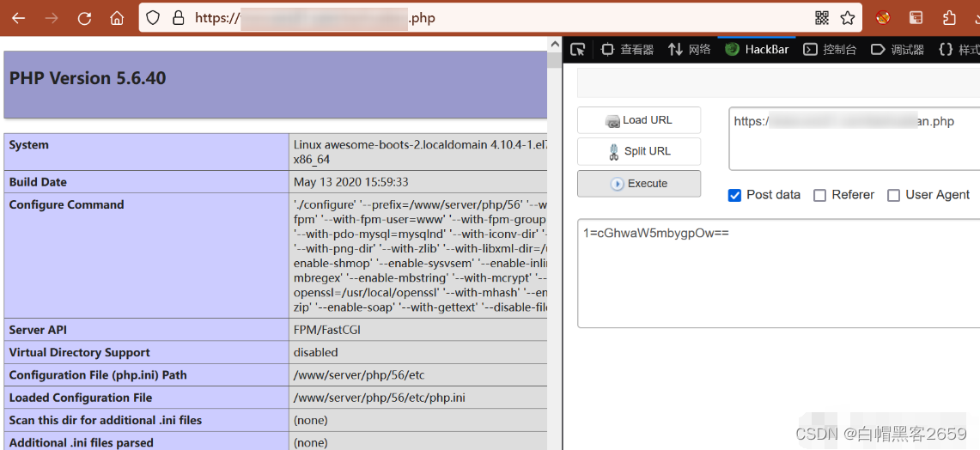Screen dimensions: 980x450
Task: Uncheck the Post data checkbox
Action: (x=735, y=195)
